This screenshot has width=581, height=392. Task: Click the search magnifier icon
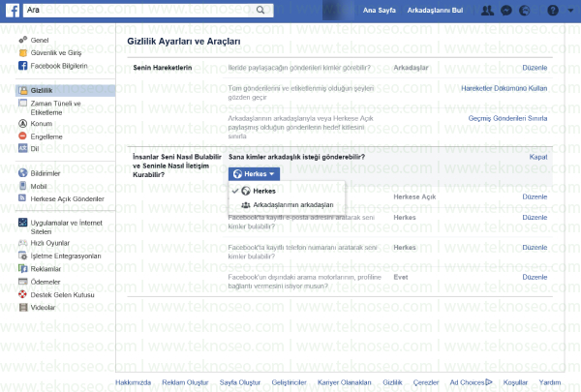pos(260,10)
